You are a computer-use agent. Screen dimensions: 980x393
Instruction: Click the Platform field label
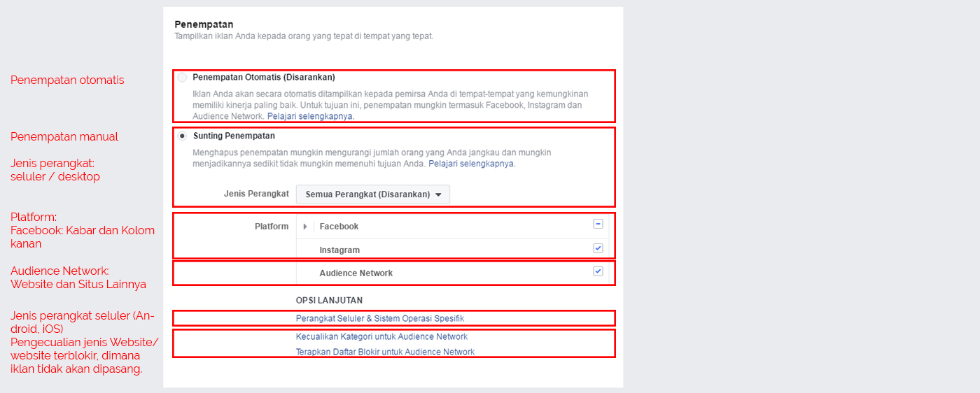tap(272, 227)
